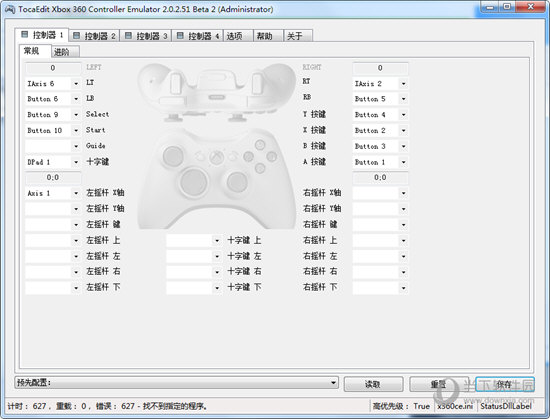Screen dimensions: 550x419
Task: Click the right stick 0;0 value field
Action: pos(380,177)
